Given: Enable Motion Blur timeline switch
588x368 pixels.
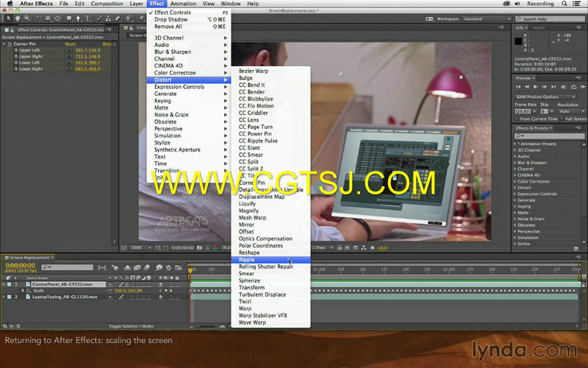Looking at the screenshot, I should coord(146,267).
